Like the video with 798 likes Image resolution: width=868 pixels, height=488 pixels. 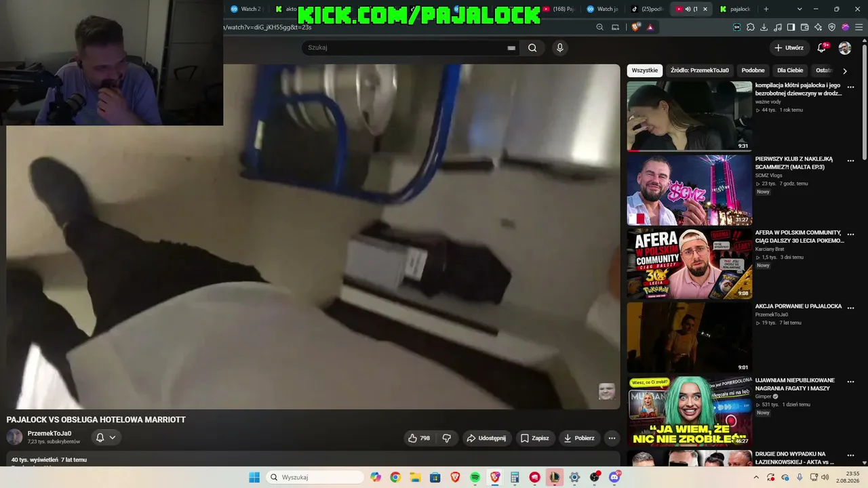[x=419, y=438]
